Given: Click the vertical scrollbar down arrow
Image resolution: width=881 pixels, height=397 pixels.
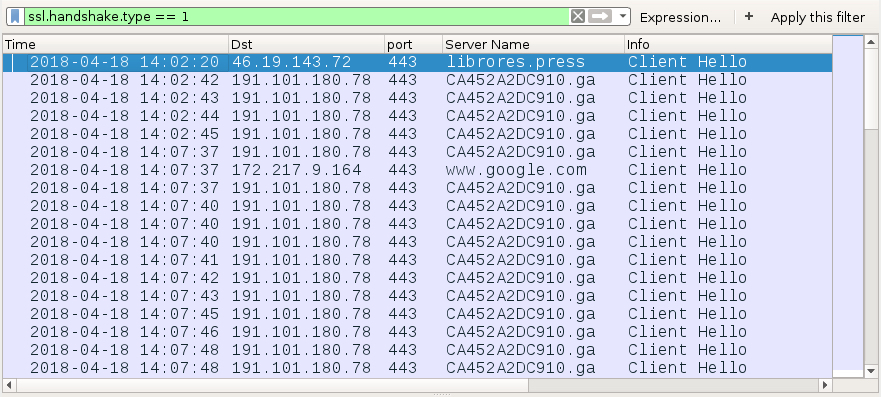Looking at the screenshot, I should pyautogui.click(x=870, y=371).
